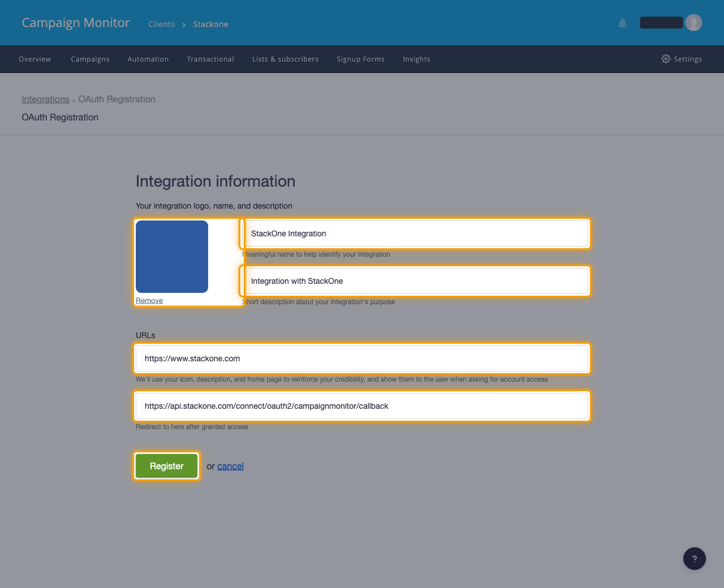Click 'Meaningful name to help identify' hint text
The image size is (724, 588).
coord(316,254)
